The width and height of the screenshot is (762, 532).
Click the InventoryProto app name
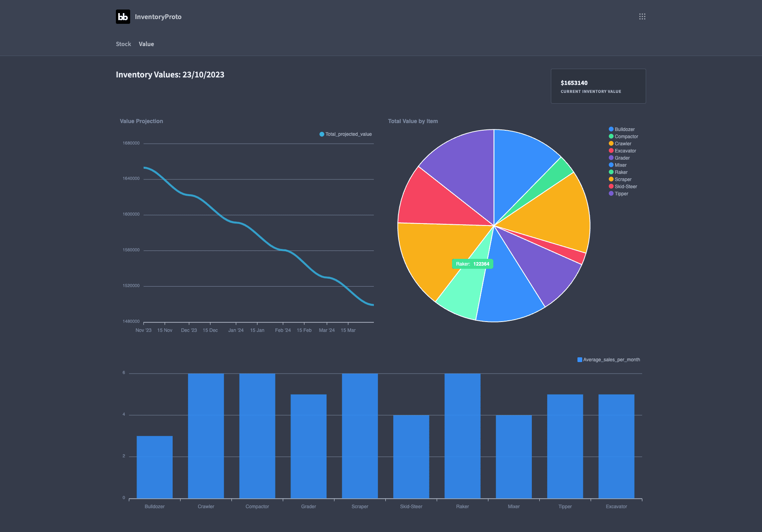(158, 17)
